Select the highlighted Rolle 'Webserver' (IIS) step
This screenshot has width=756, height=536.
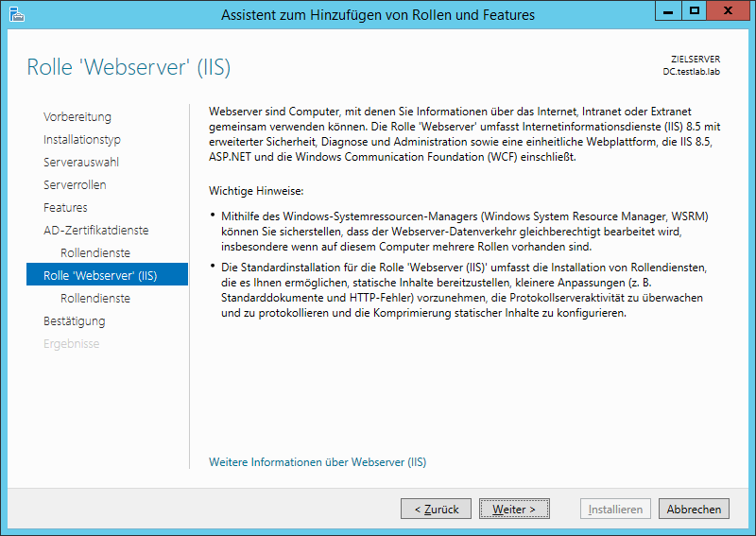[x=107, y=274]
